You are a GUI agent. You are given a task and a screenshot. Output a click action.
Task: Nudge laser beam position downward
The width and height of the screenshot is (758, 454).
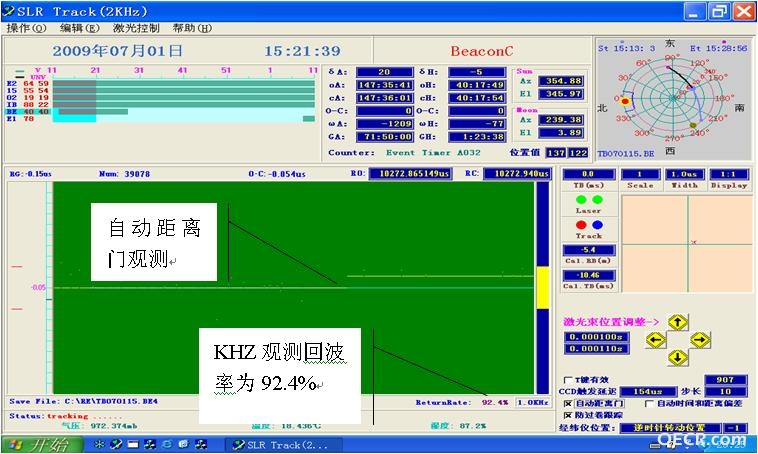pyautogui.click(x=678, y=358)
